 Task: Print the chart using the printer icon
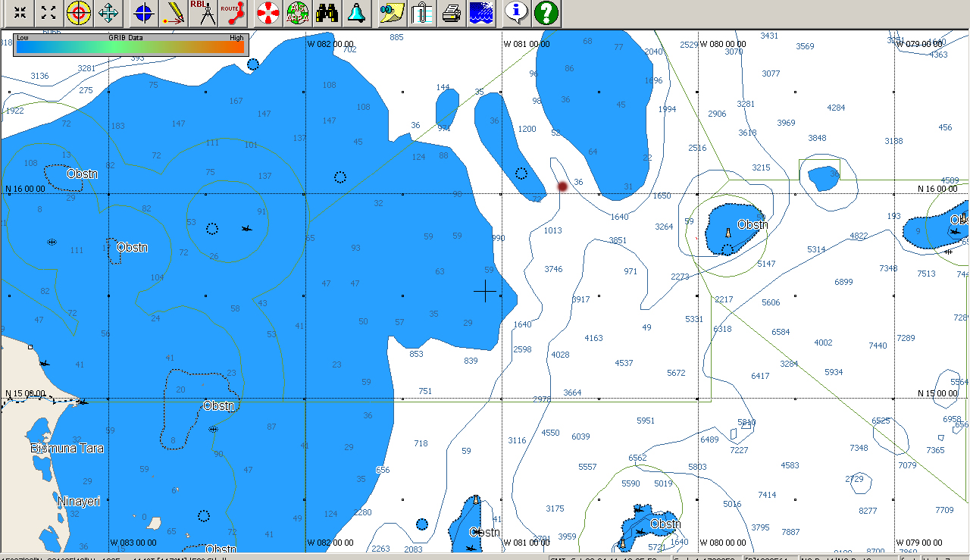point(451,13)
